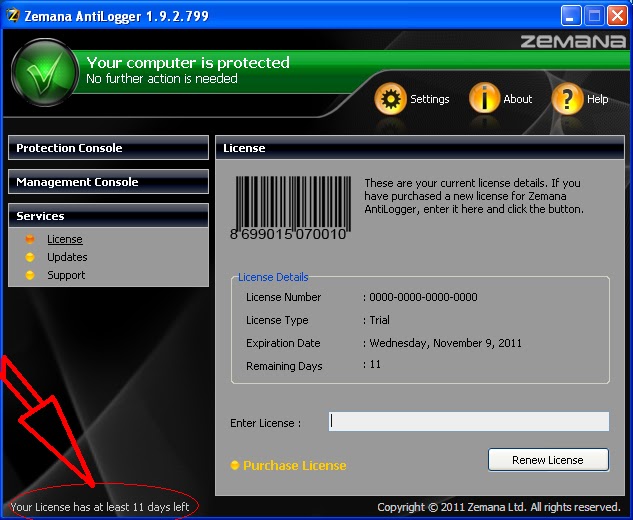Open the About info icon

click(484, 98)
